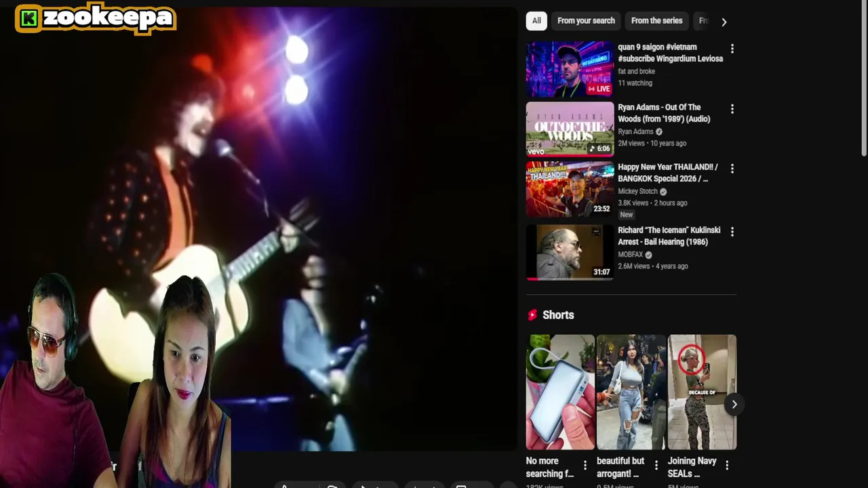The width and height of the screenshot is (868, 488).
Task: Open MOBFAX channel
Action: pyautogui.click(x=630, y=255)
